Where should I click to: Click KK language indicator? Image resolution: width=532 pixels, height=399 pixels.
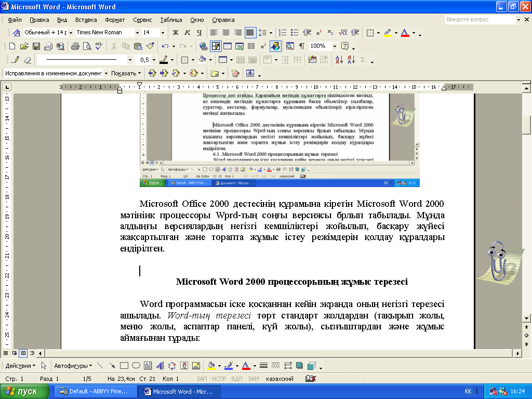point(468,391)
